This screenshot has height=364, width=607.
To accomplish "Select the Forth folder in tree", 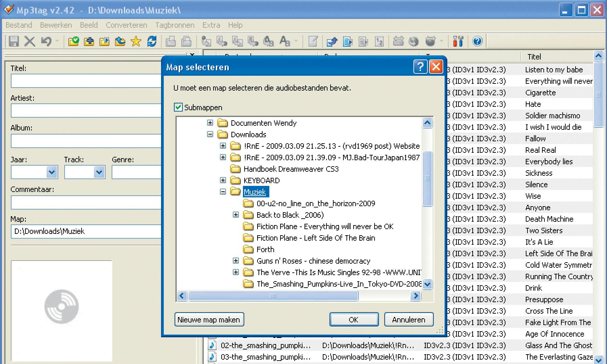I will click(x=265, y=249).
